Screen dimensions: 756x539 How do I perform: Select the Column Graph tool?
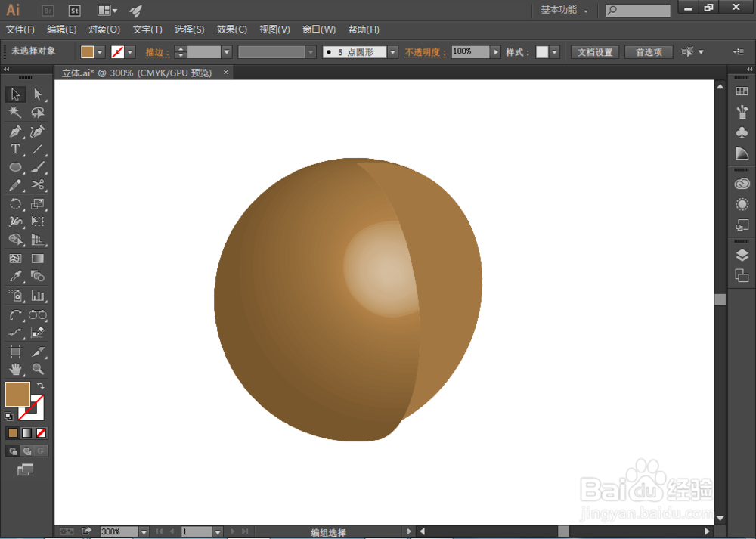pyautogui.click(x=38, y=296)
